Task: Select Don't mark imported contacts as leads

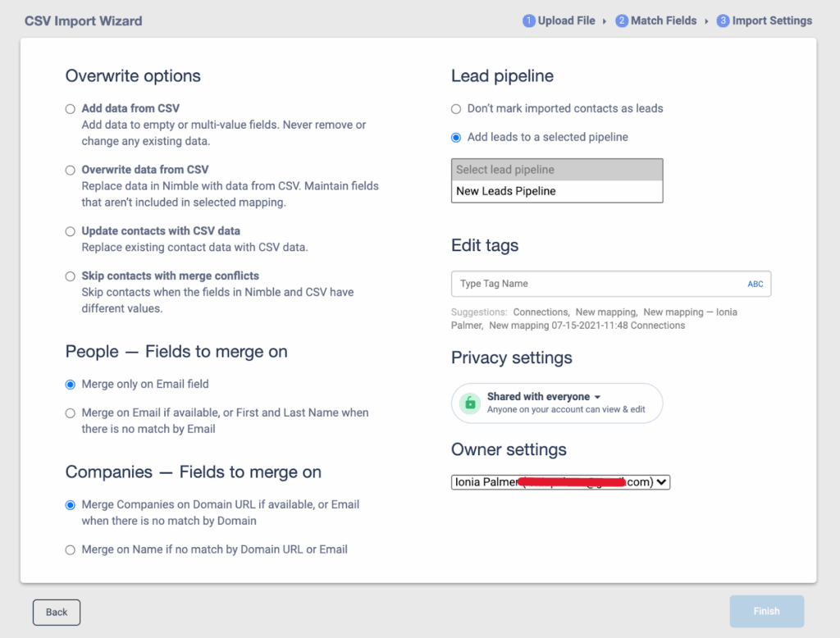Action: (456, 108)
